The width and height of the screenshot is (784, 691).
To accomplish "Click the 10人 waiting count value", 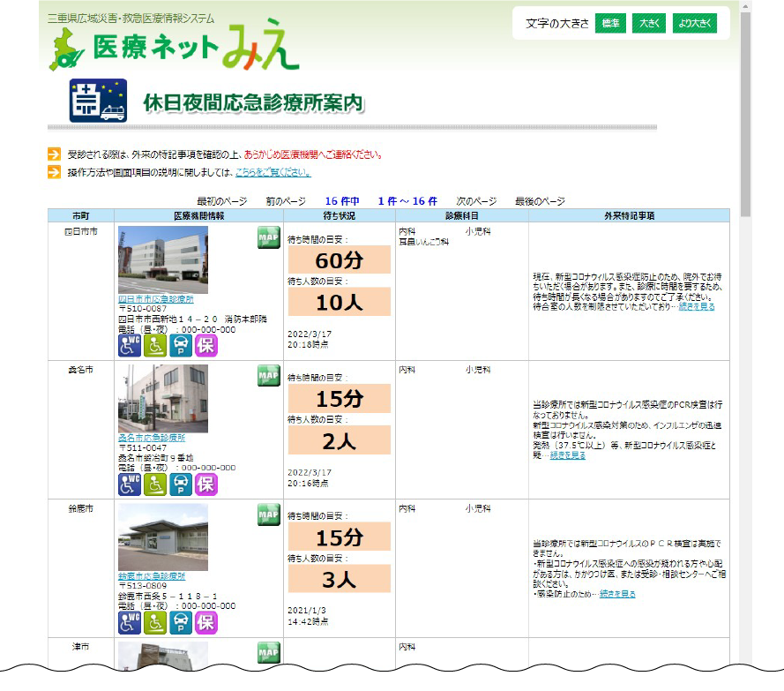I will (x=339, y=302).
